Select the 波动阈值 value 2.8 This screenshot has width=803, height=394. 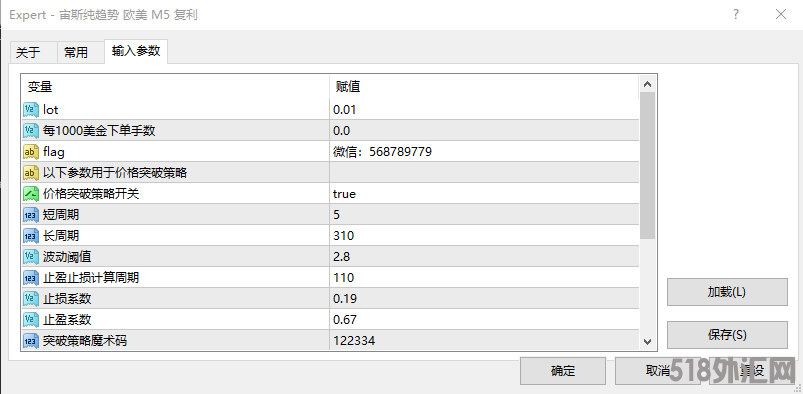point(342,257)
